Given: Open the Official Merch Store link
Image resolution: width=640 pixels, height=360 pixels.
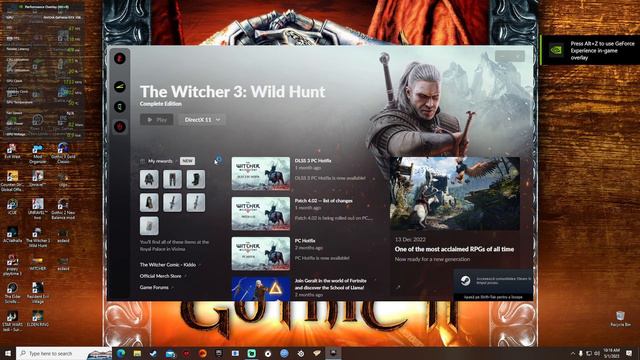Looking at the screenshot, I should 160,276.
